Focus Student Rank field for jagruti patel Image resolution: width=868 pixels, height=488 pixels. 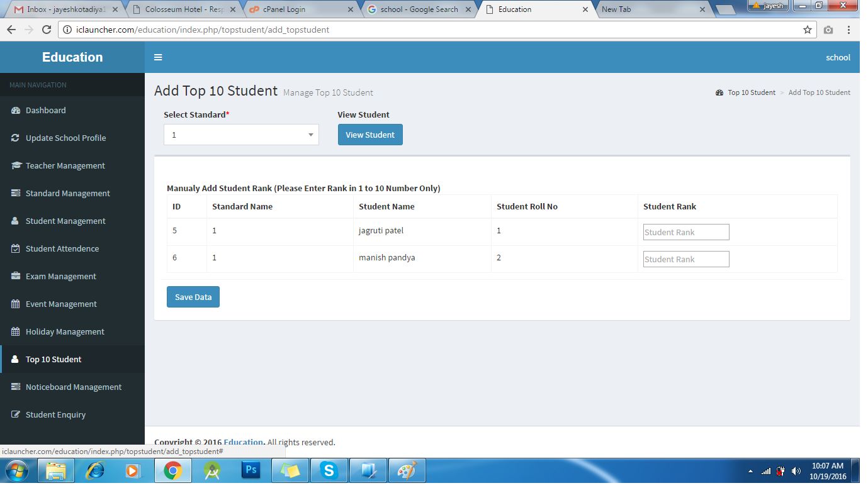pyautogui.click(x=686, y=232)
